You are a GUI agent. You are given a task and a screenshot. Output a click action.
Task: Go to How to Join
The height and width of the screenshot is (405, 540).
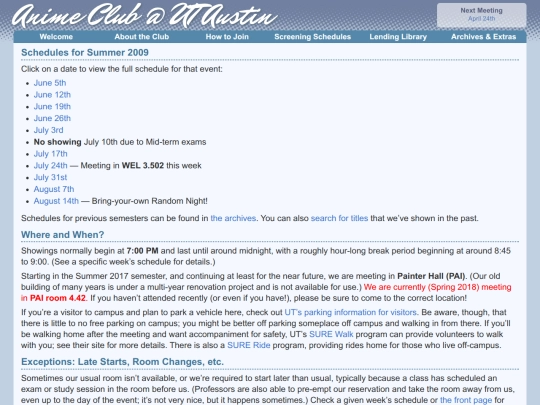pyautogui.click(x=227, y=37)
